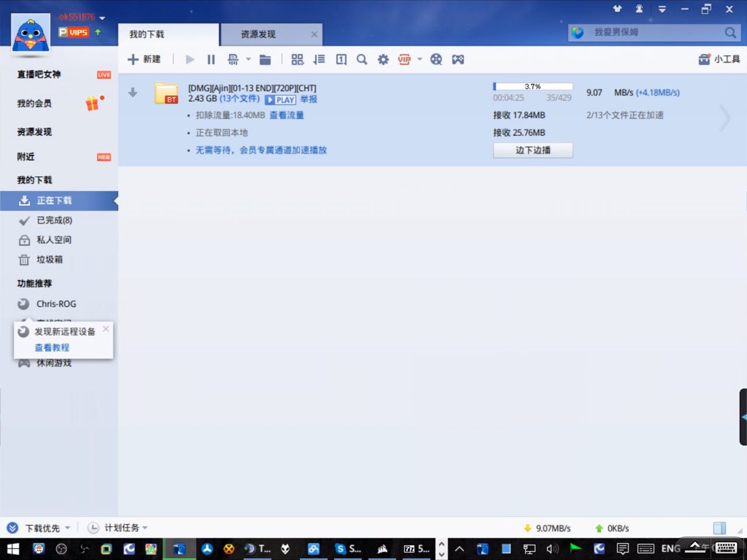Open 小工具 toolbox at top right
This screenshot has height=560, width=747.
(719, 60)
